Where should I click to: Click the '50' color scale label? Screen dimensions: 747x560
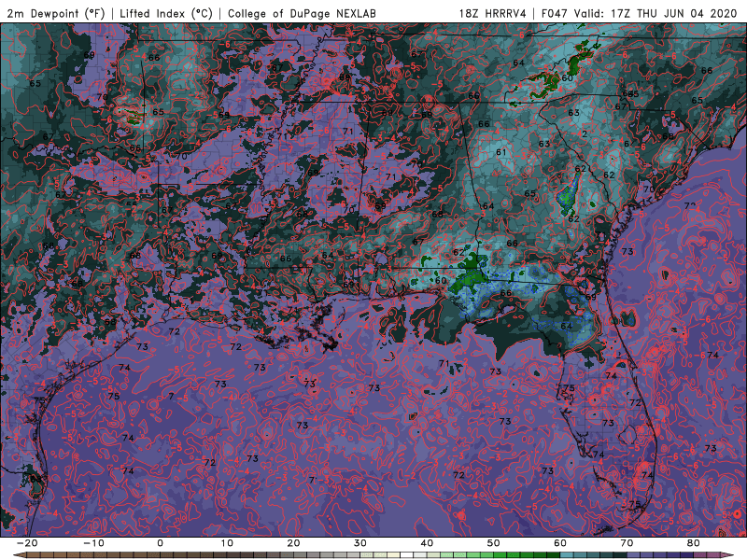494,543
